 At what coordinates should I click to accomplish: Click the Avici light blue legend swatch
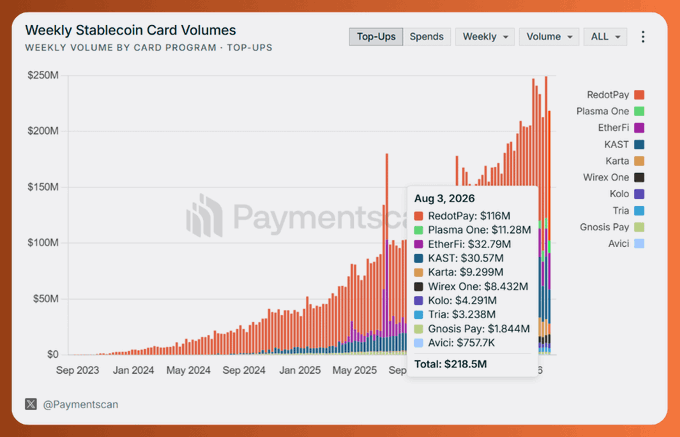click(639, 244)
